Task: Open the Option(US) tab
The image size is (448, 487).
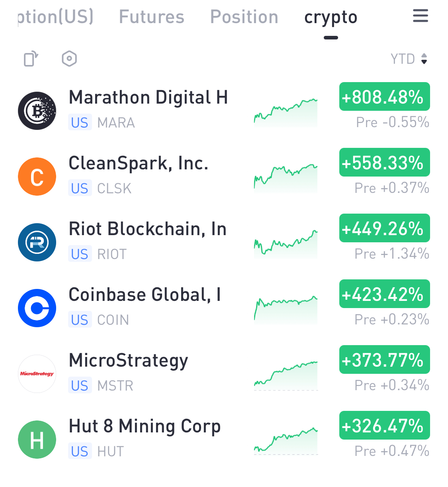Action: coord(56,17)
